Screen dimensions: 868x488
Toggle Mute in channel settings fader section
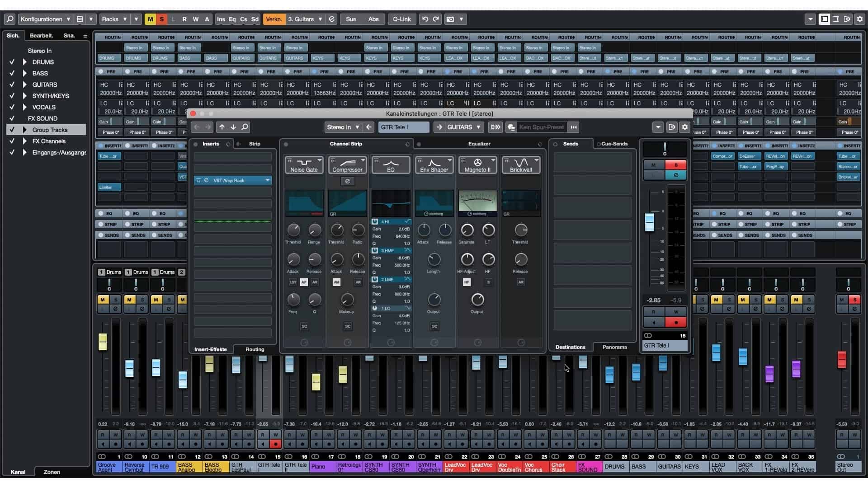tap(654, 165)
